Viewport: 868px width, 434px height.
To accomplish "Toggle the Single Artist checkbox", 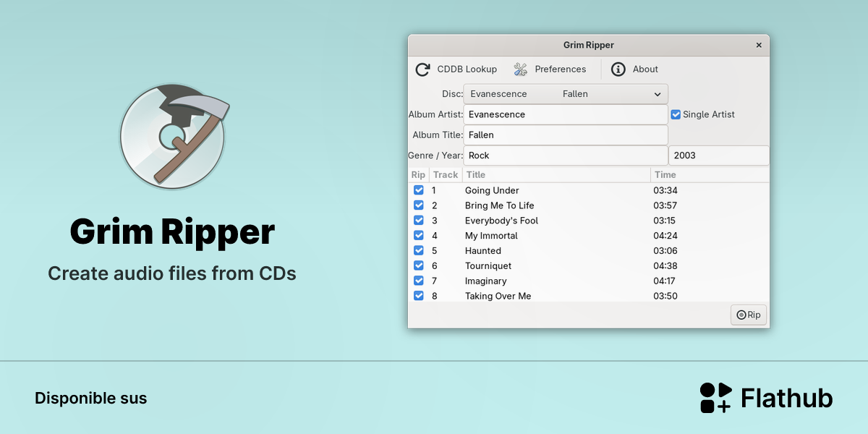I will 676,114.
